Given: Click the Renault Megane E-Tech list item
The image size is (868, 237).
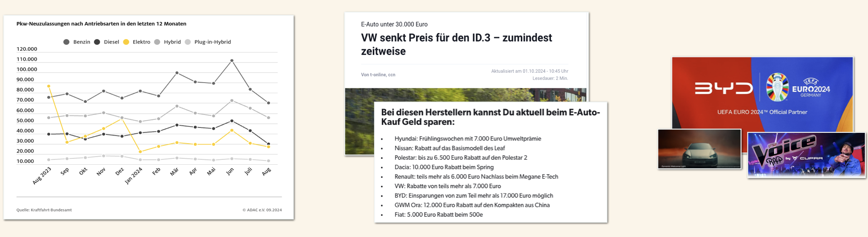Looking at the screenshot, I should tap(476, 177).
